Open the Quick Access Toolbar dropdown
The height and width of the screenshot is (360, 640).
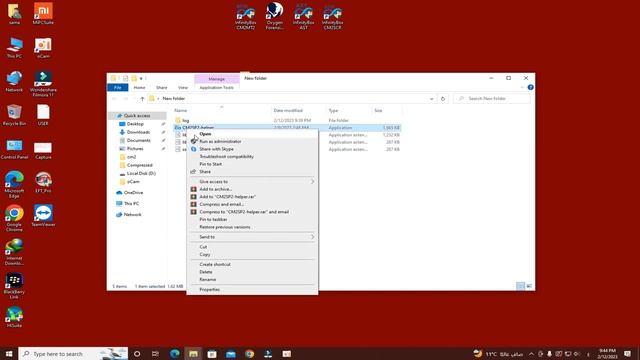(141, 78)
